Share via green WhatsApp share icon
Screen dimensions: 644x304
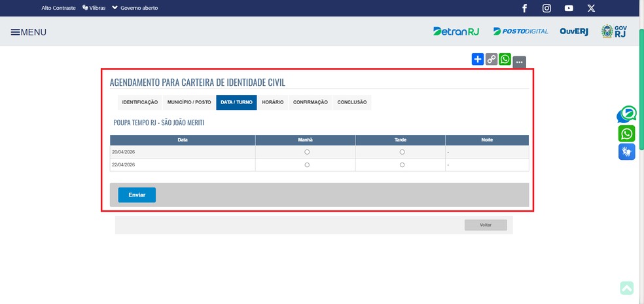click(x=505, y=59)
